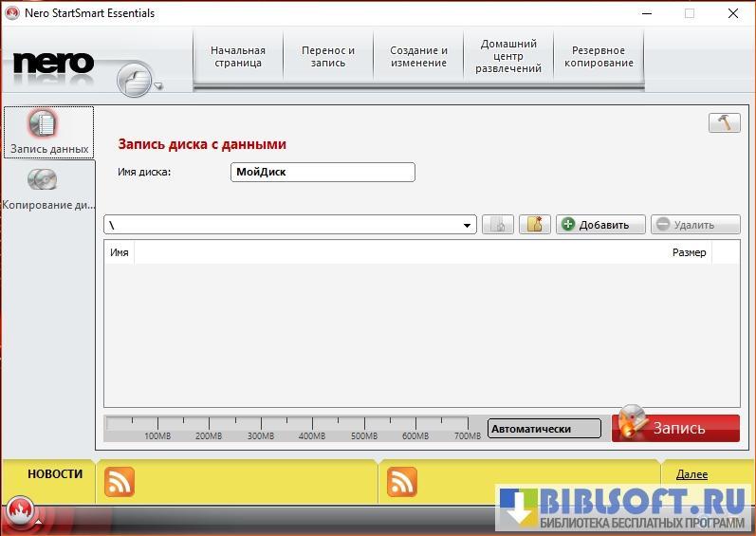
Task: Open the Перенос и запись tab
Action: [328, 57]
